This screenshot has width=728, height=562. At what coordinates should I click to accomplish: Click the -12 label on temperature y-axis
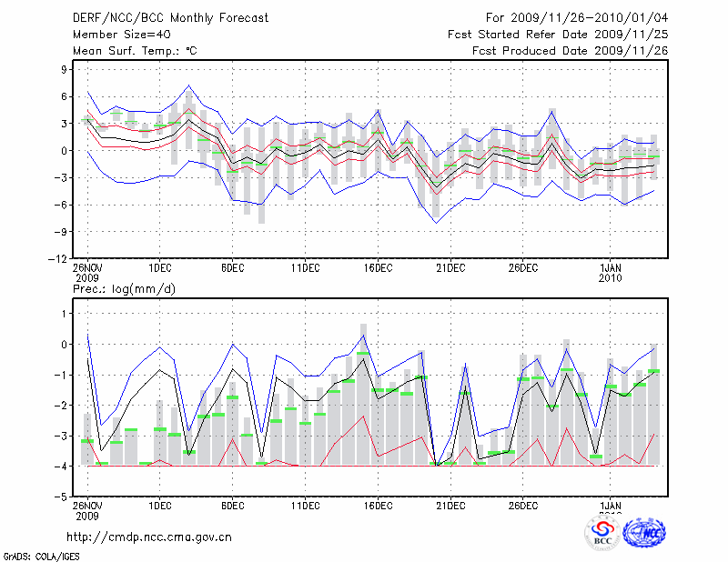[x=59, y=258]
